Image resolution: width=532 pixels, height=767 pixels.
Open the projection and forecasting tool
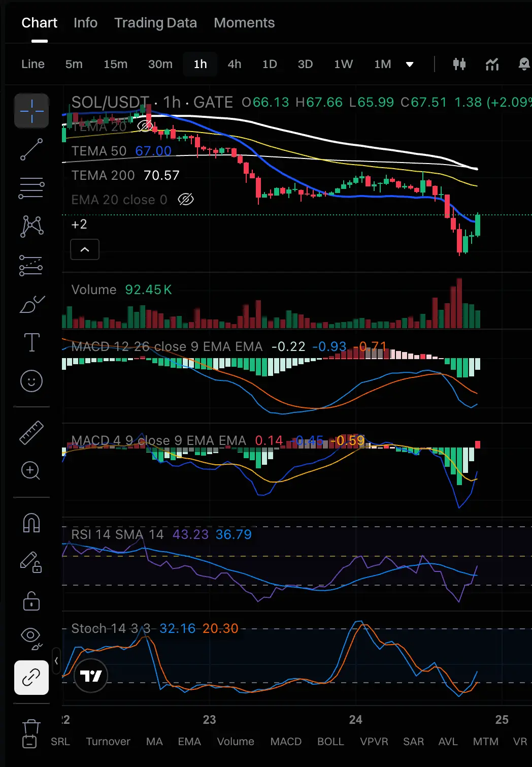31,265
